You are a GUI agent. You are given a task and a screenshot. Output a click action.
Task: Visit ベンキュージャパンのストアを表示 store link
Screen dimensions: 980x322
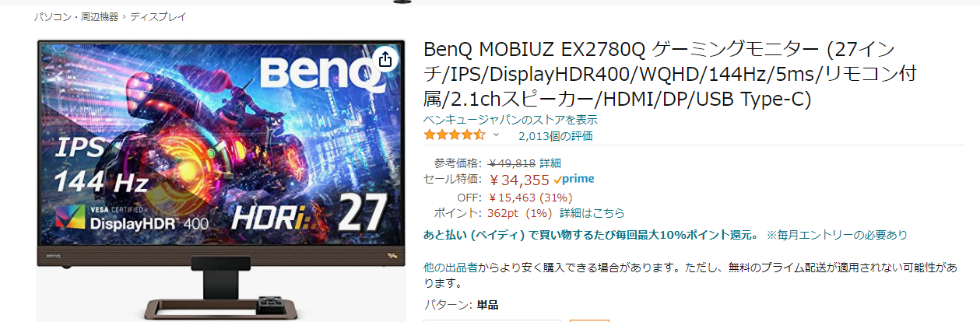(511, 120)
